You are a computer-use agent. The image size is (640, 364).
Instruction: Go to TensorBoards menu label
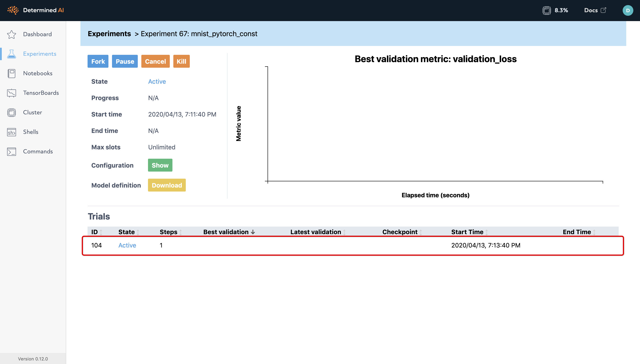(41, 93)
